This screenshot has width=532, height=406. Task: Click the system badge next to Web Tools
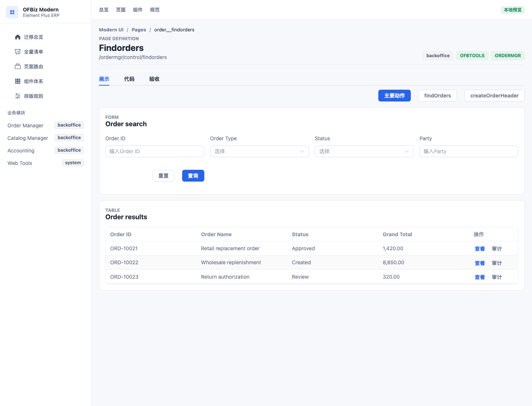(x=73, y=163)
